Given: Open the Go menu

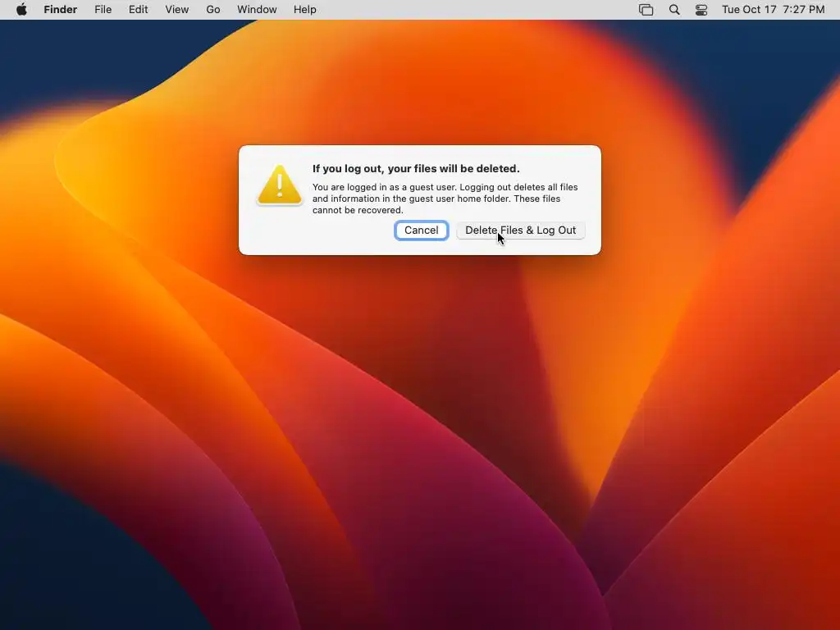Looking at the screenshot, I should (x=213, y=10).
